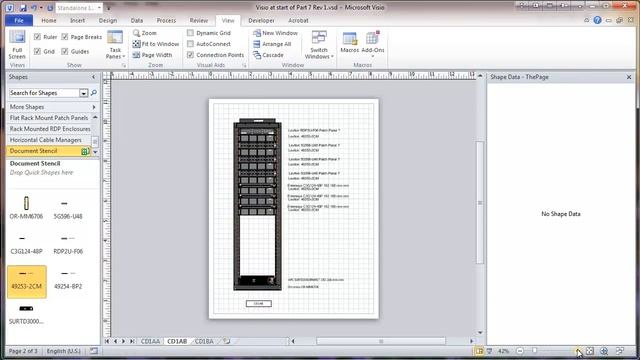
Task: Click the Zoom magnifier button in ribbon
Action: pos(144,33)
